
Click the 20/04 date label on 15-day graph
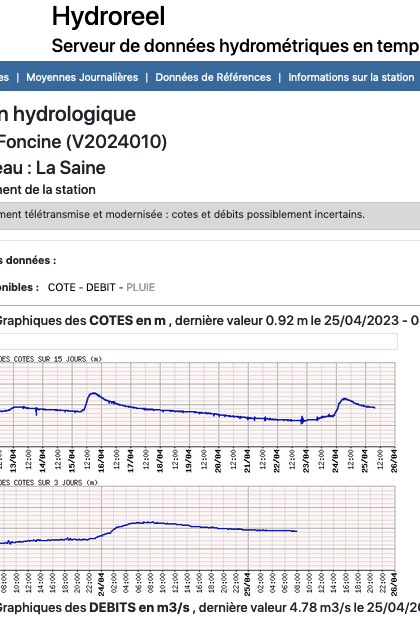pyautogui.click(x=218, y=461)
